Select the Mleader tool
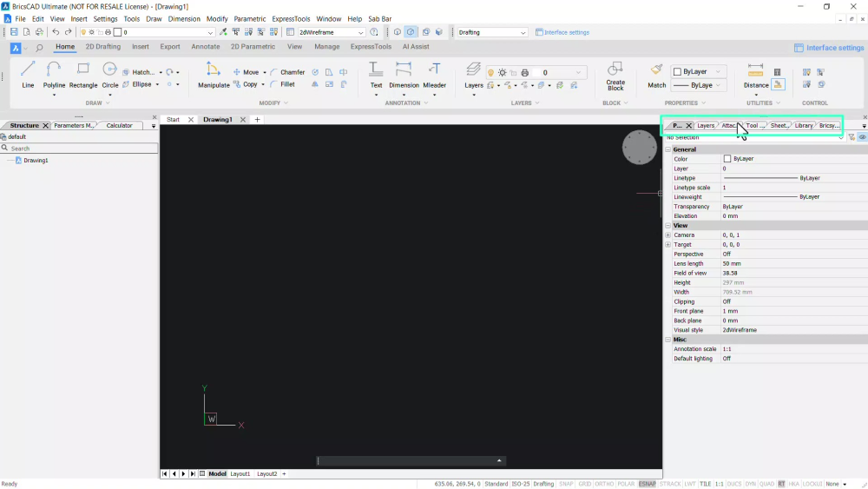Image resolution: width=868 pixels, height=489 pixels. click(x=434, y=75)
